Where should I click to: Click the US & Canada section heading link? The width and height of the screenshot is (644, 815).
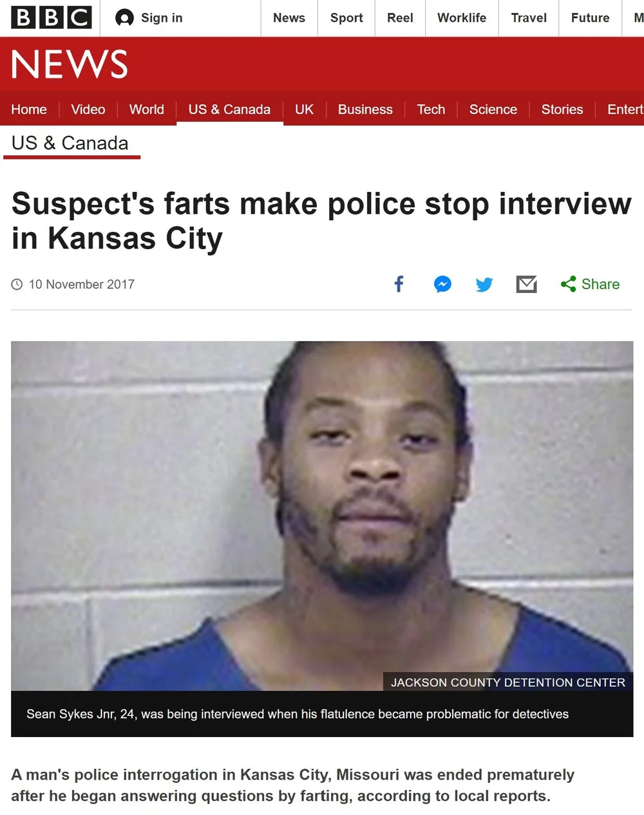pos(70,143)
